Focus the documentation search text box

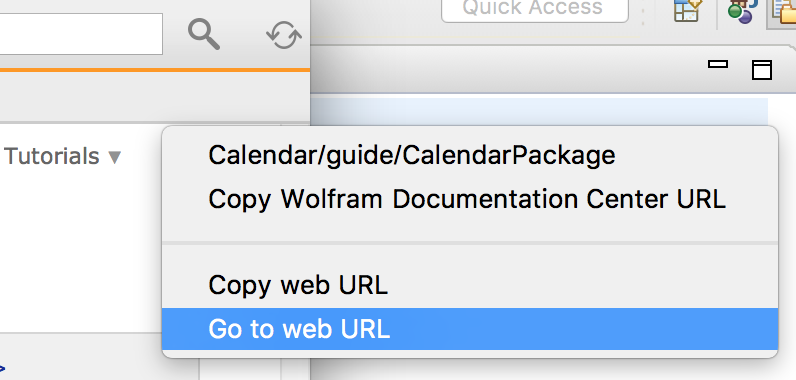[x=81, y=34]
